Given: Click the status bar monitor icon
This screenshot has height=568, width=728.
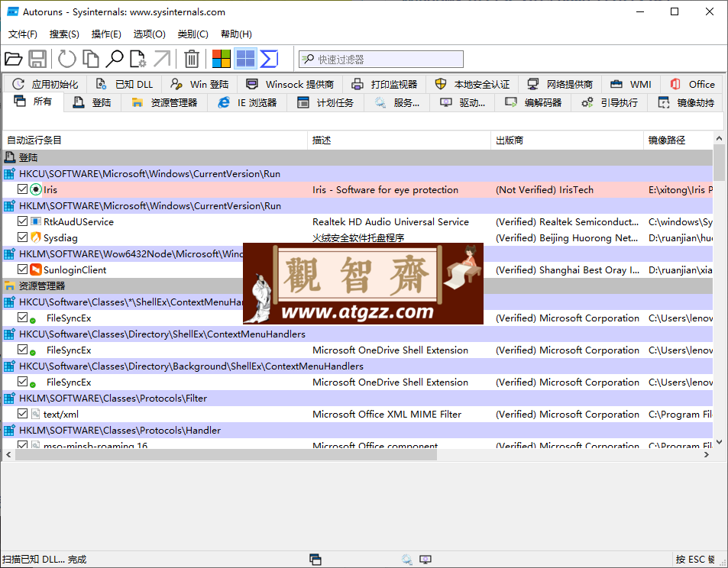Looking at the screenshot, I should [425, 559].
